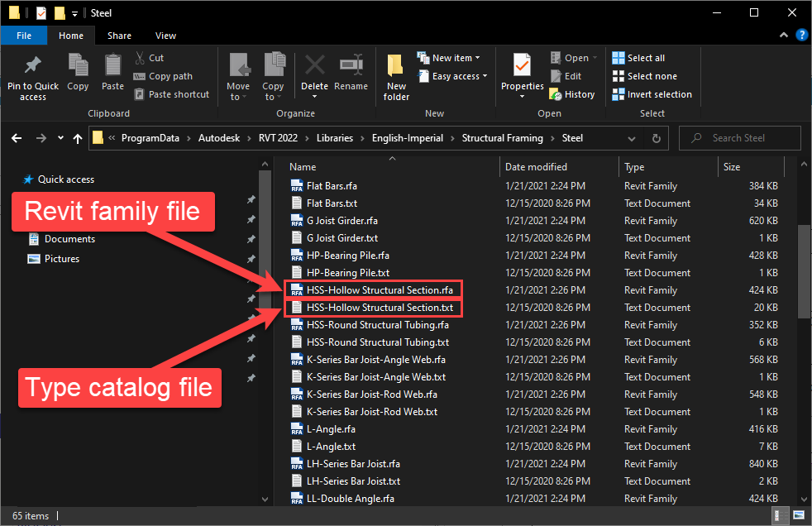This screenshot has width=812, height=526.
Task: Click Structural Framing breadcrumb
Action: [x=502, y=138]
